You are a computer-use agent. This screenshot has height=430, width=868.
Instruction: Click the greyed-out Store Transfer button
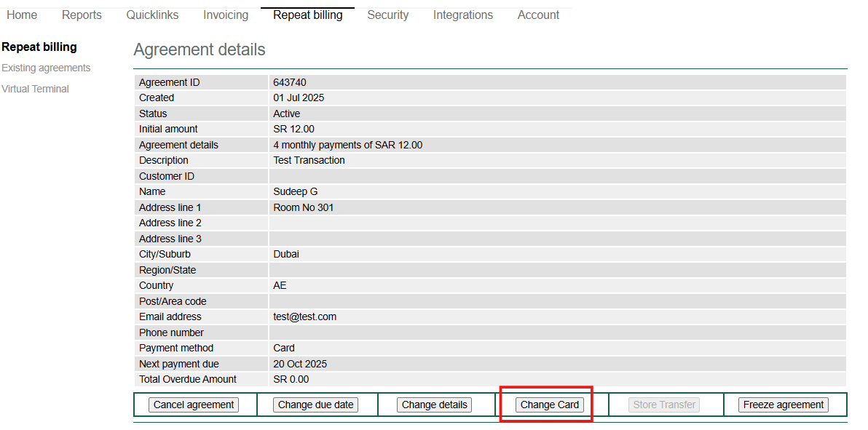tap(664, 405)
